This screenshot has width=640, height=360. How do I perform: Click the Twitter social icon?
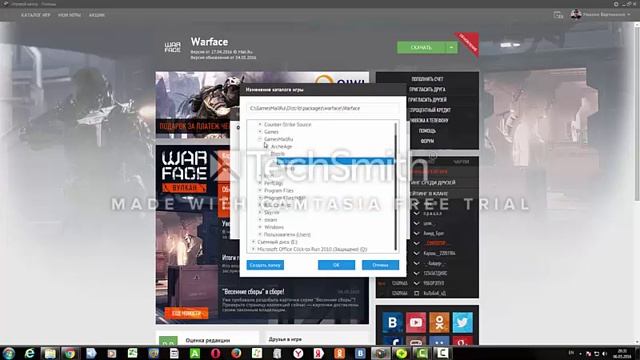462,322
